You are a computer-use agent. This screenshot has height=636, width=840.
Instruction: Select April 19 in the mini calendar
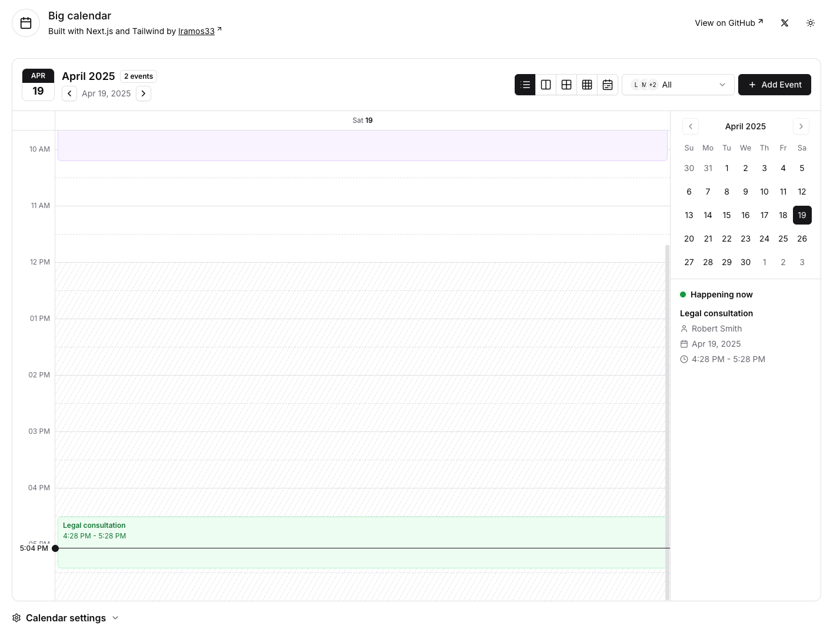click(x=802, y=215)
